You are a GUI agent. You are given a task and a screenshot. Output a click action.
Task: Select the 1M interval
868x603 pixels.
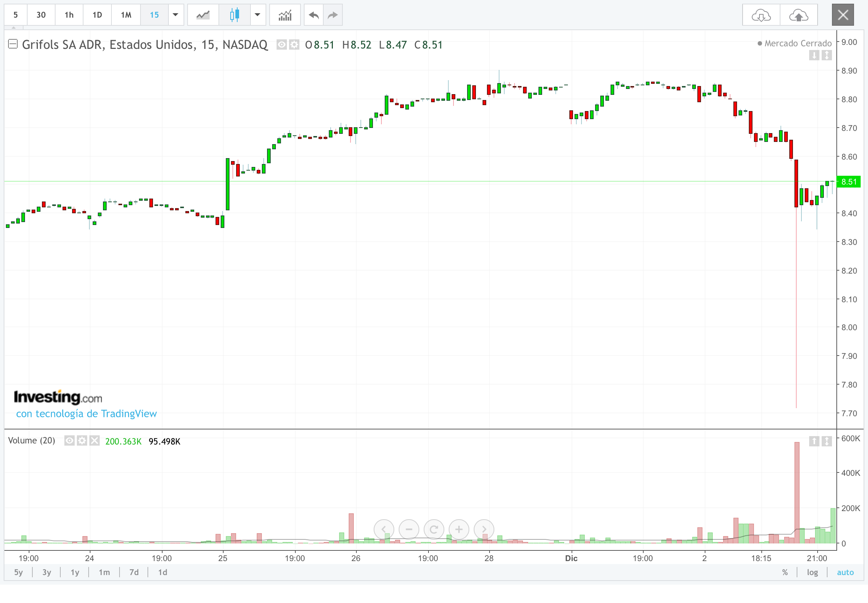point(126,15)
